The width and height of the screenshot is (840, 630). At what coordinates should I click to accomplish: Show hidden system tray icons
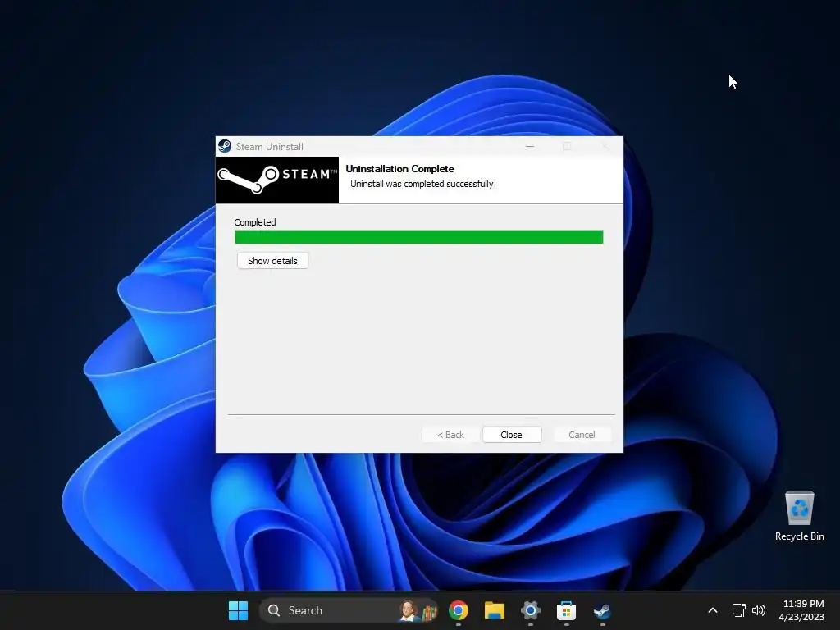click(713, 610)
